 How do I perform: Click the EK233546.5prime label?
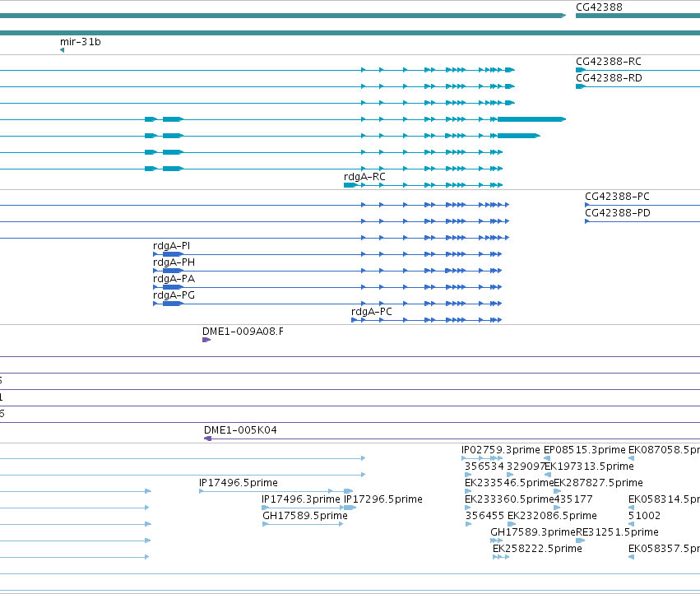[509, 483]
